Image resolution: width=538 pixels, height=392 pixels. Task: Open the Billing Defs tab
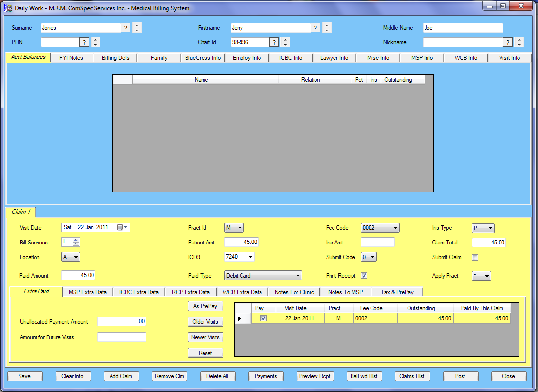(x=115, y=58)
